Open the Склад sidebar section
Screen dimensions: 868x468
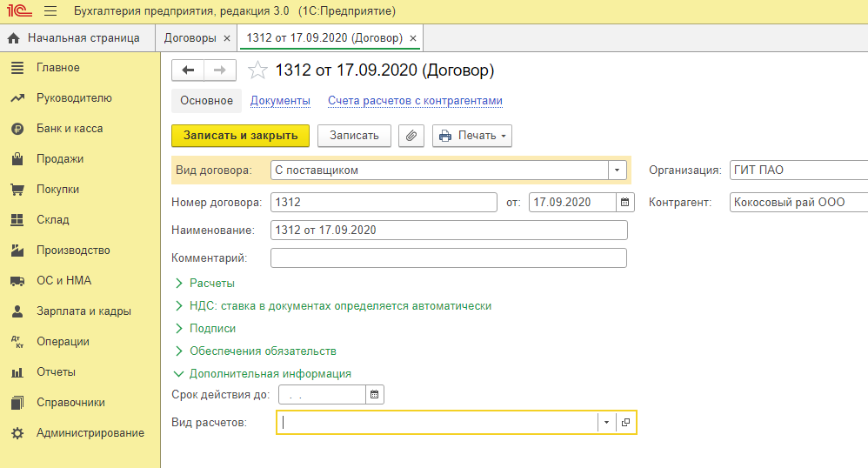52,220
